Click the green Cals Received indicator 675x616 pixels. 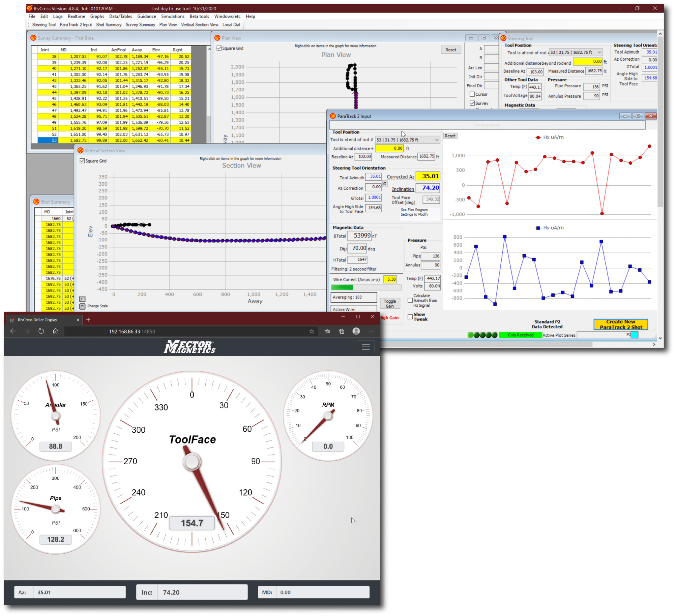point(520,335)
